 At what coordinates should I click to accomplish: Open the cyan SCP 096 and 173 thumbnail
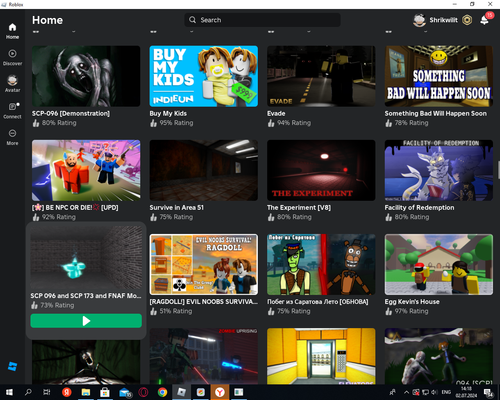[86, 258]
